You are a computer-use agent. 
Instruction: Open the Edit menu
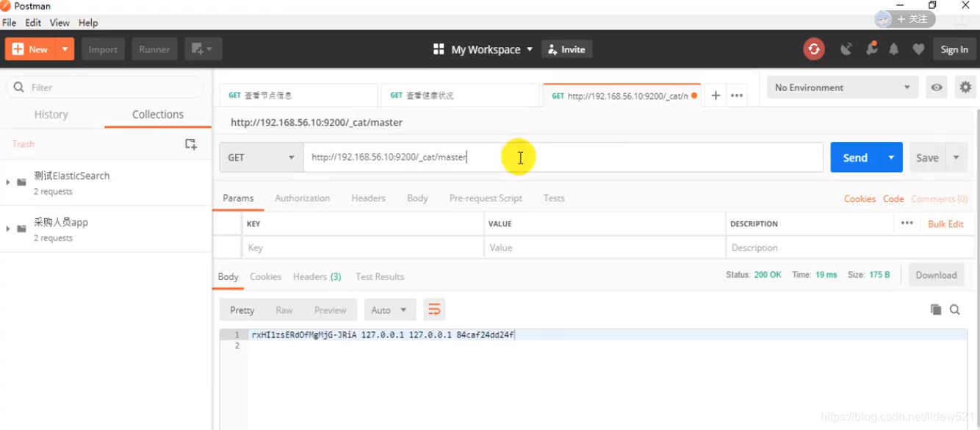point(33,23)
